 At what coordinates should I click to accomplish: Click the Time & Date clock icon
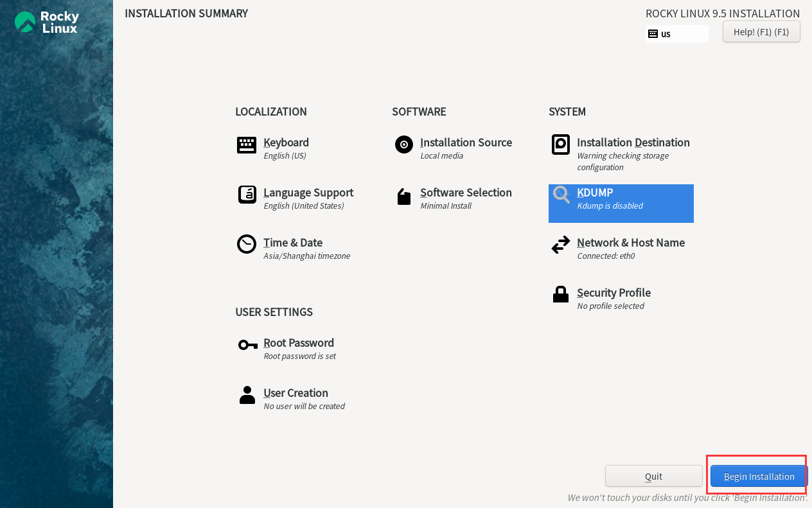[x=247, y=244]
